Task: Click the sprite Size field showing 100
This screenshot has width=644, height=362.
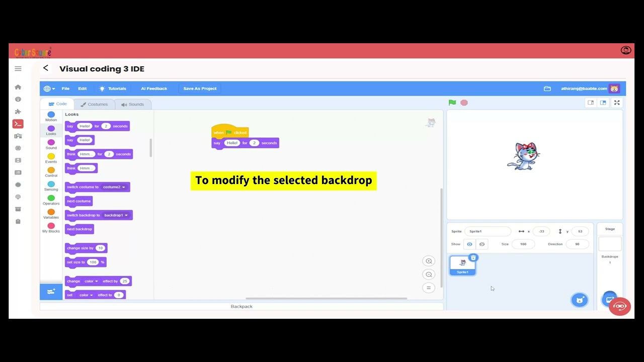Action: coord(523,244)
